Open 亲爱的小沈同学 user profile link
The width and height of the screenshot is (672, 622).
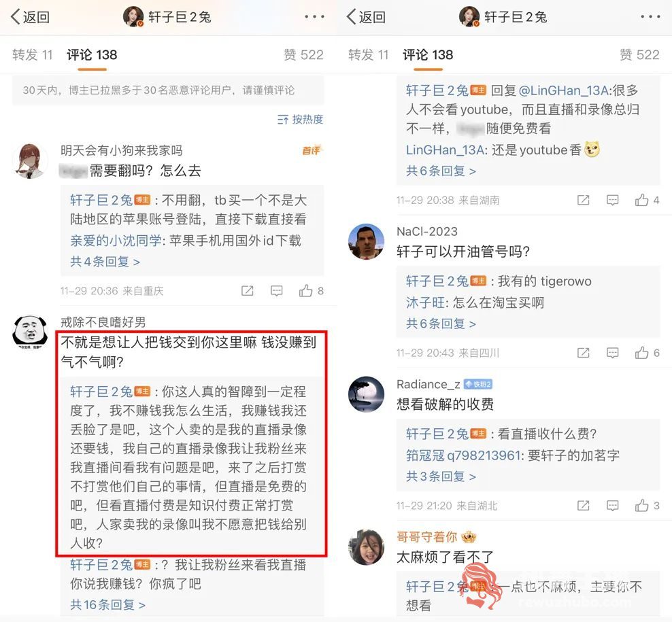pos(116,241)
